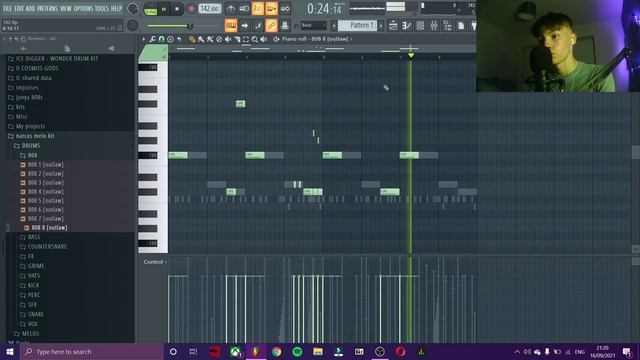The width and height of the screenshot is (640, 360).
Task: Select the Slice tool in piano roll toolbar
Action: pyautogui.click(x=237, y=39)
